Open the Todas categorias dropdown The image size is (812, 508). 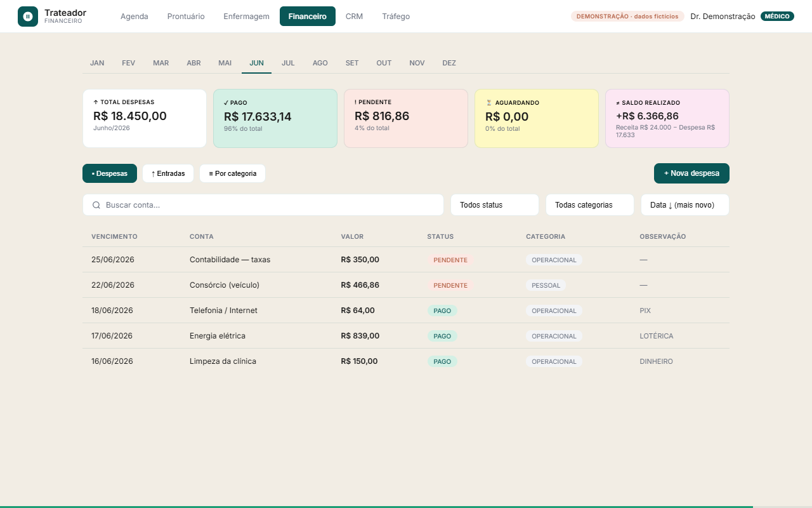(x=590, y=205)
